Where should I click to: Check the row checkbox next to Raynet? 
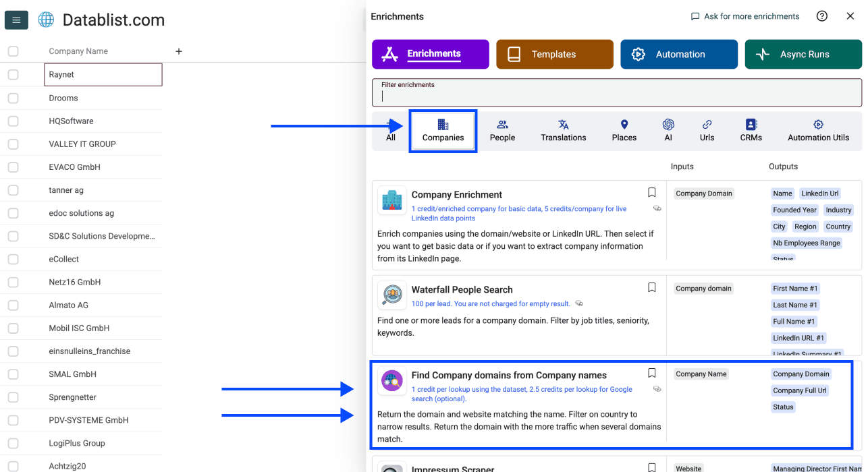[x=13, y=74]
